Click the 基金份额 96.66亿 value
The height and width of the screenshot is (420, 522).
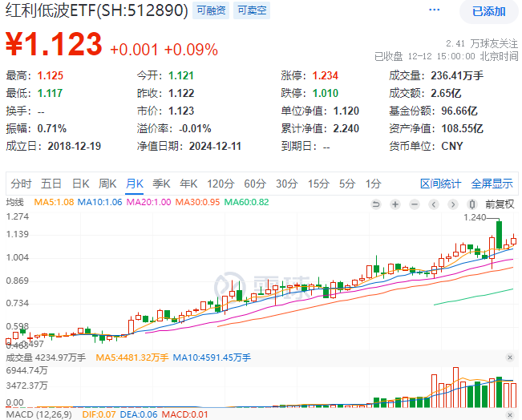[459, 111]
